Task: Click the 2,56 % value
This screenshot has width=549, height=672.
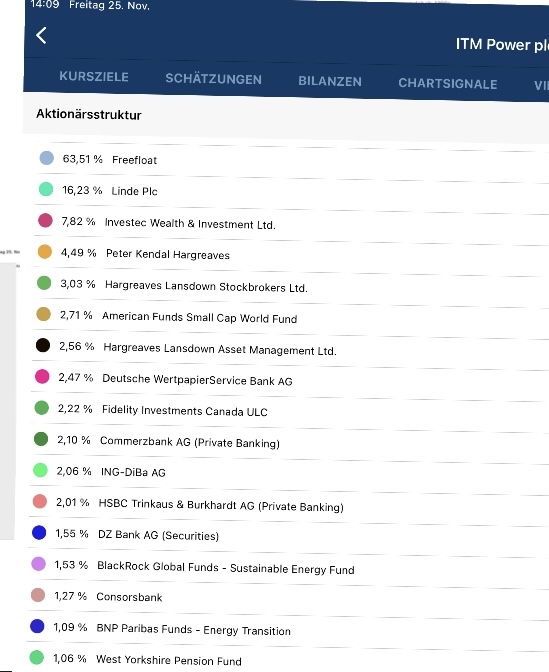Action: point(77,346)
